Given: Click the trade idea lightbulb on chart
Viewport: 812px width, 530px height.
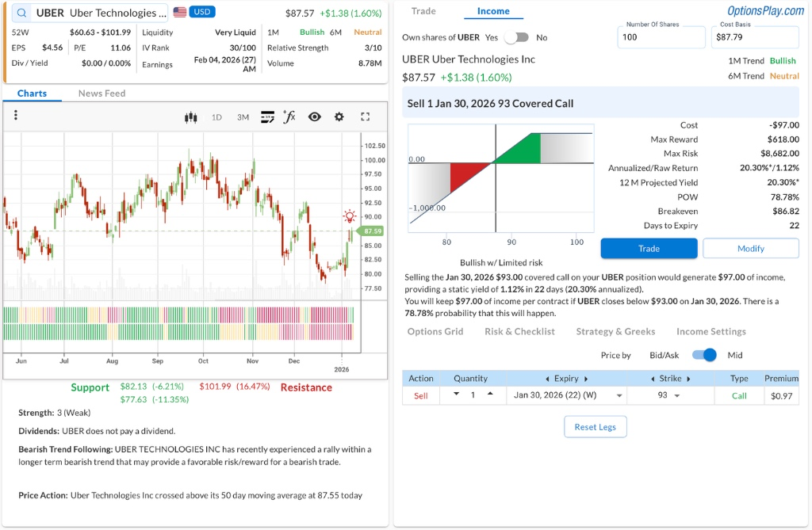Looking at the screenshot, I should click(x=349, y=215).
